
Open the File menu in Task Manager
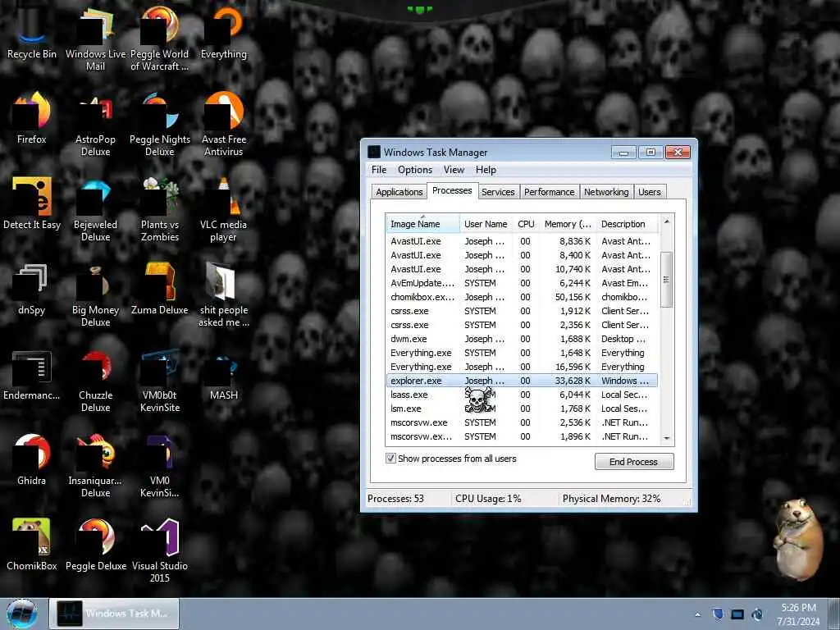379,170
